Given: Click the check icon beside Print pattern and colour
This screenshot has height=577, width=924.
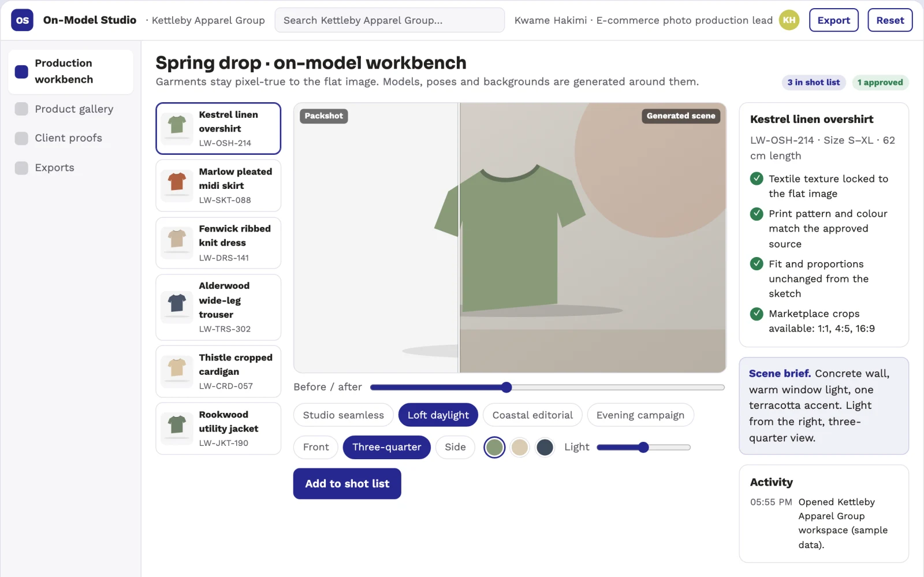Looking at the screenshot, I should coord(757,214).
